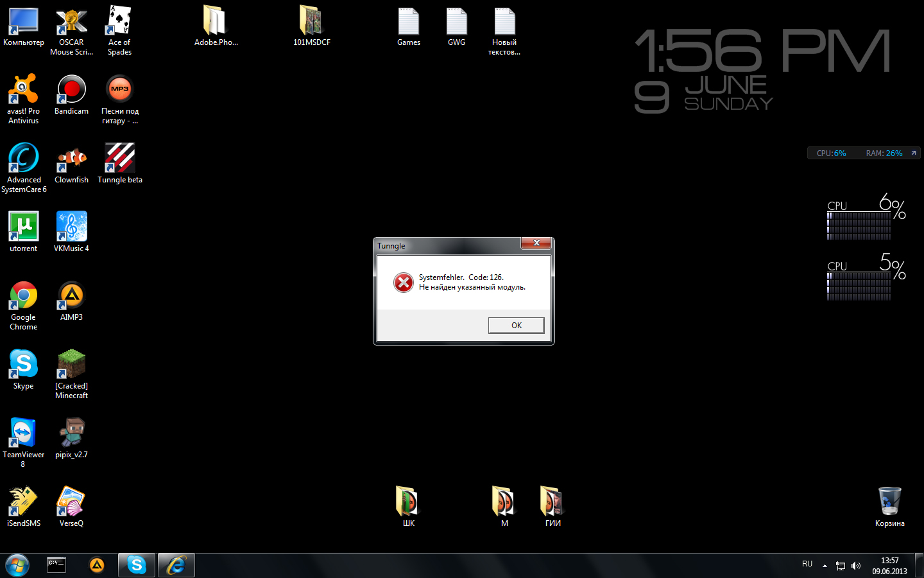Select the avast! Pro Antivirus shortcut
Screen dimensions: 924x578
tap(24, 100)
